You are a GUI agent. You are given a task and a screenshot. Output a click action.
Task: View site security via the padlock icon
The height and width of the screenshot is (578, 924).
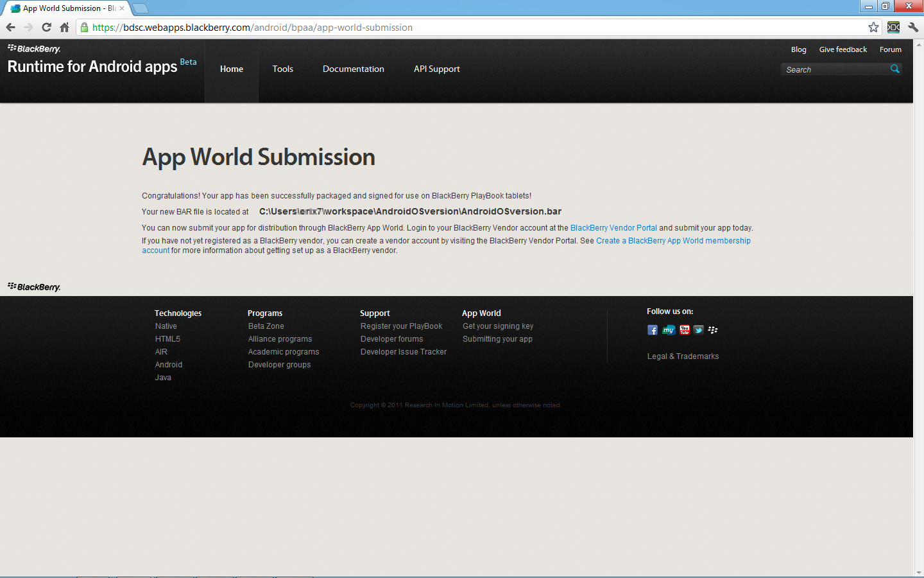[84, 27]
